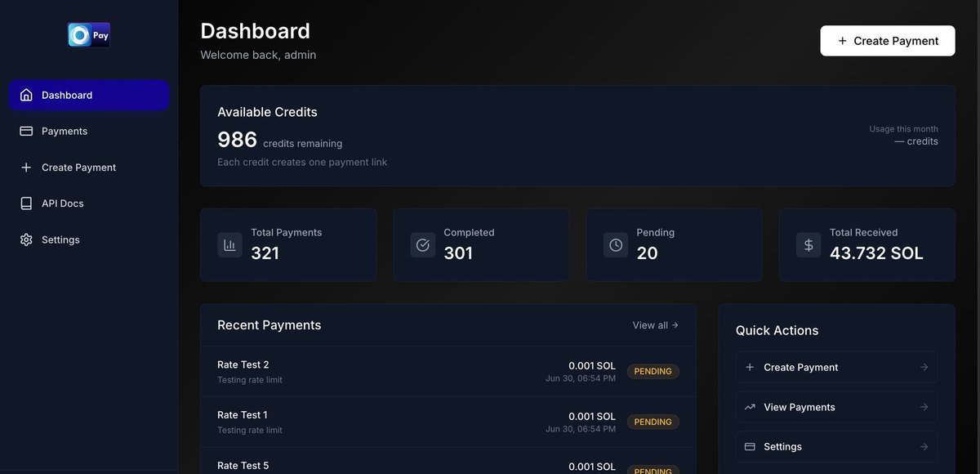This screenshot has height=474, width=980.
Task: Open the Rate Test 5 payment row
Action: pos(448,461)
